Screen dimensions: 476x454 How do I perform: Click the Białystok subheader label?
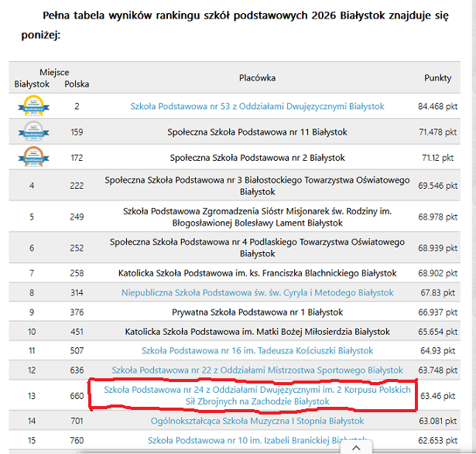coord(32,84)
